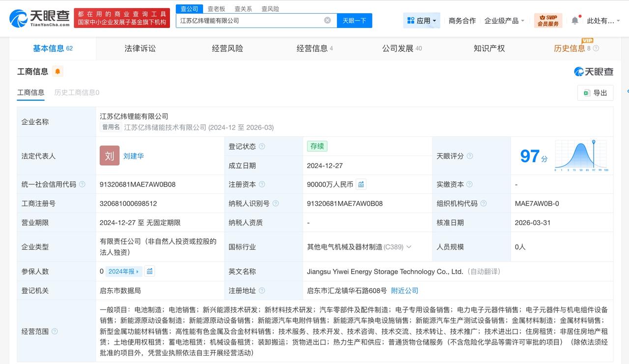The image size is (629, 364).
Task: Click the chart icon next to 参保人数
Action: click(x=151, y=271)
